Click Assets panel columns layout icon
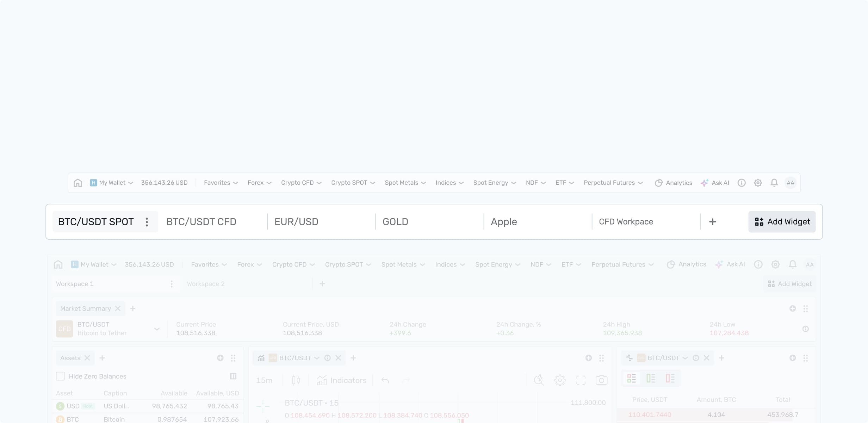 [x=233, y=376]
